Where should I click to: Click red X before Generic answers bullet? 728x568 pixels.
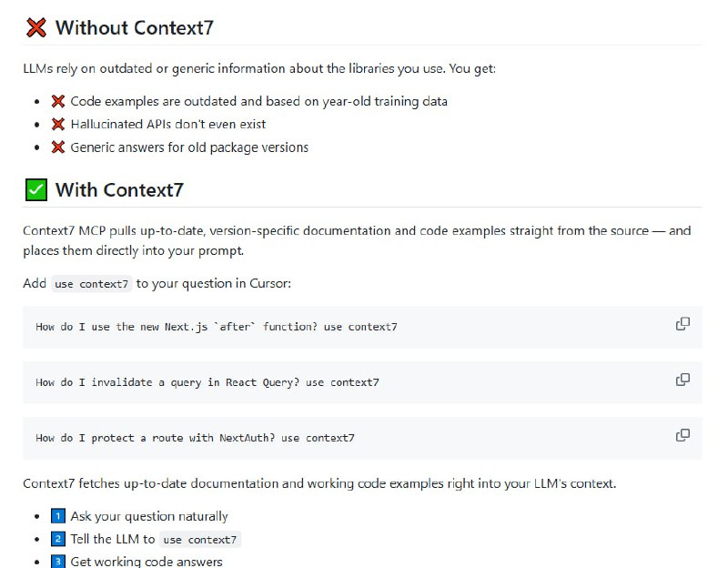pyautogui.click(x=58, y=147)
